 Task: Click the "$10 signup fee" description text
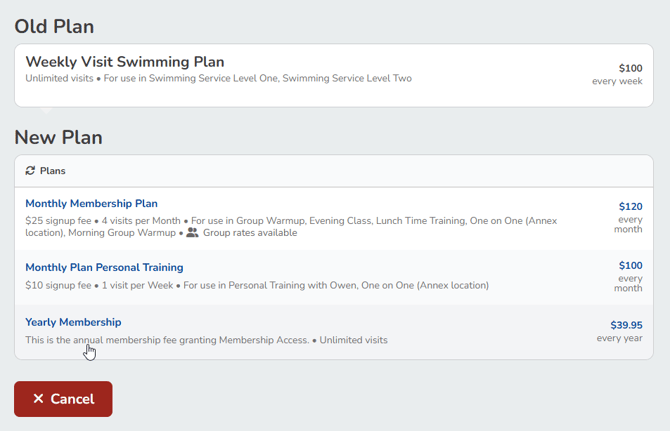59,285
